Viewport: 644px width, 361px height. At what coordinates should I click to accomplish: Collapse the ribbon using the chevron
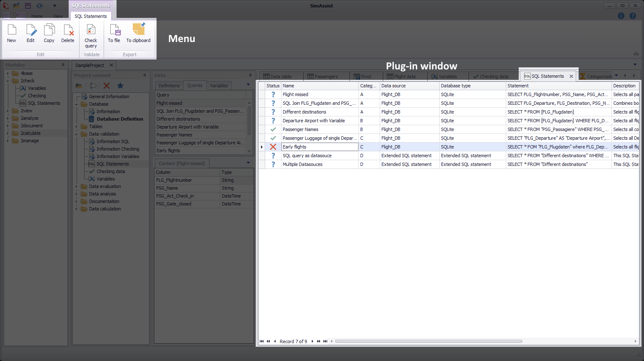coord(636,54)
